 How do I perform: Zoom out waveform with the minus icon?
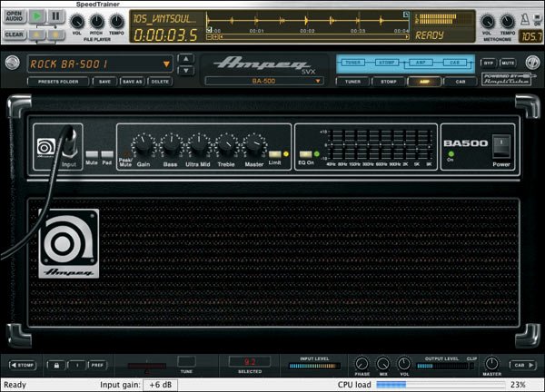point(209,36)
